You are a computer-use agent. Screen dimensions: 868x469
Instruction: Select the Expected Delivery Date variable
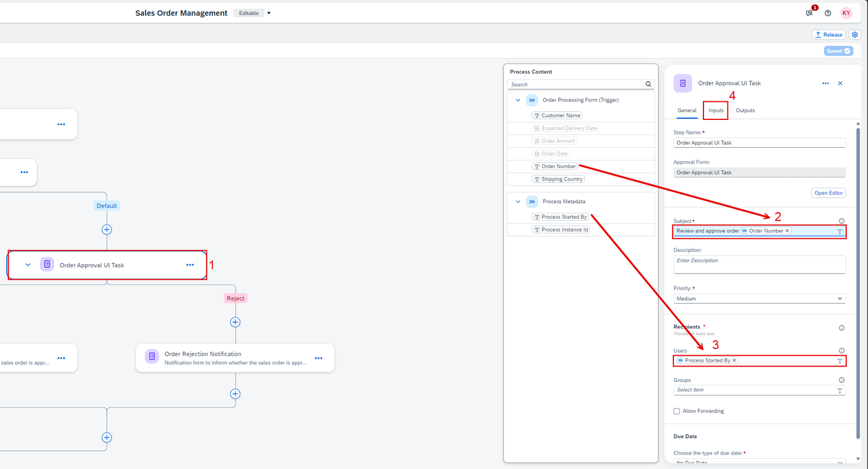pos(566,128)
